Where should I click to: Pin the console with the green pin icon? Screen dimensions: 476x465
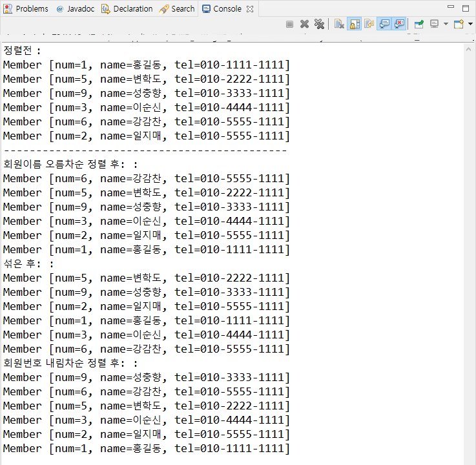tap(419, 24)
